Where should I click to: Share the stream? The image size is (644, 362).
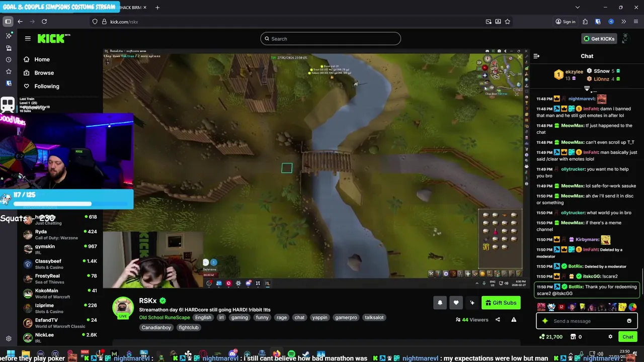498,320
